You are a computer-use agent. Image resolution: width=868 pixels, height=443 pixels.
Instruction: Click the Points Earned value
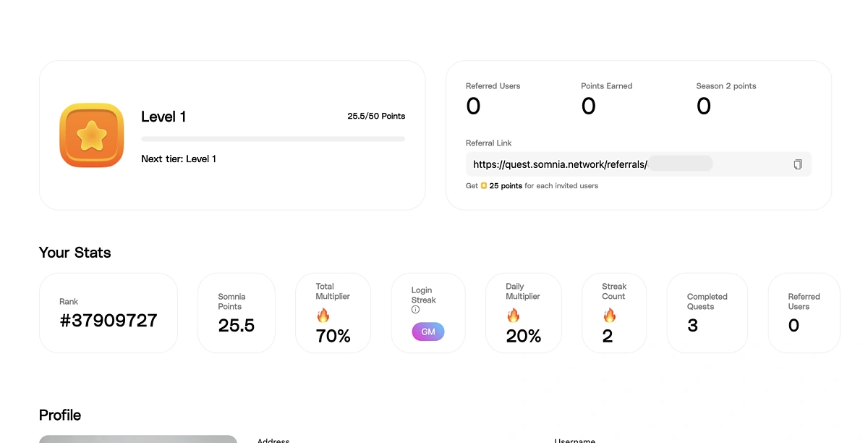(589, 106)
